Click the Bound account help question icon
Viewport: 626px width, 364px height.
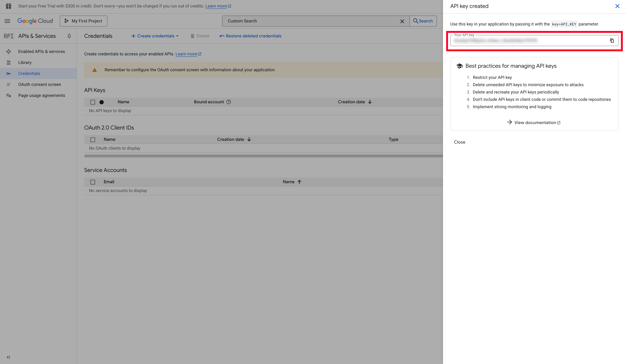tap(229, 102)
